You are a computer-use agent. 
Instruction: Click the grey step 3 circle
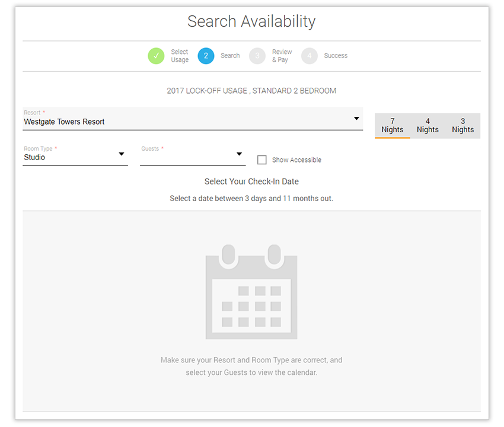click(257, 56)
